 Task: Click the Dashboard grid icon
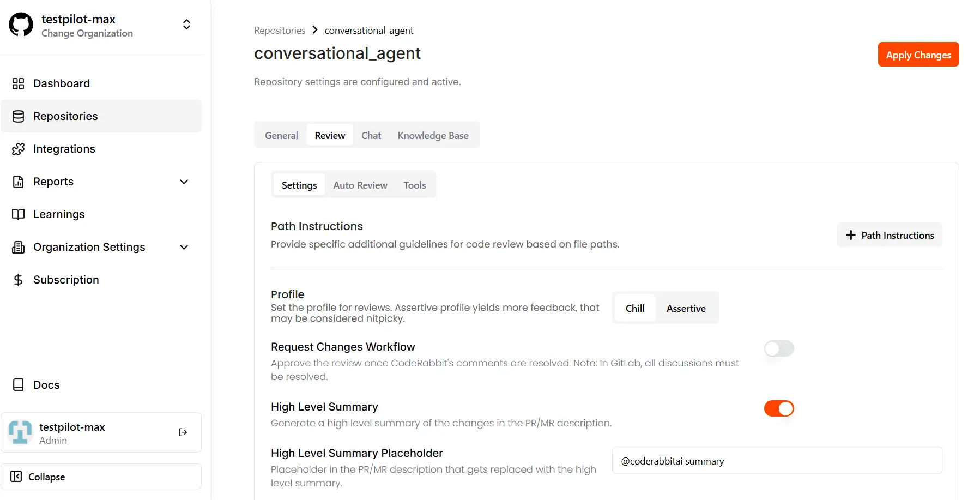[x=19, y=83]
